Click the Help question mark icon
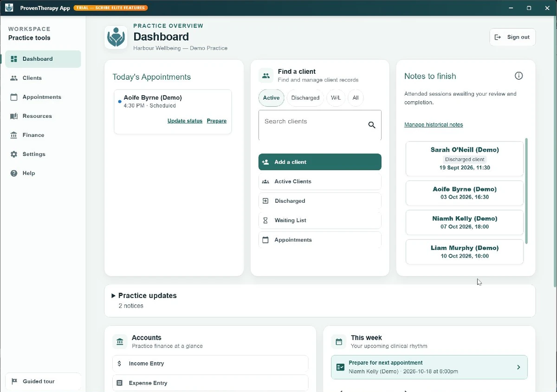557x392 pixels. pyautogui.click(x=14, y=173)
